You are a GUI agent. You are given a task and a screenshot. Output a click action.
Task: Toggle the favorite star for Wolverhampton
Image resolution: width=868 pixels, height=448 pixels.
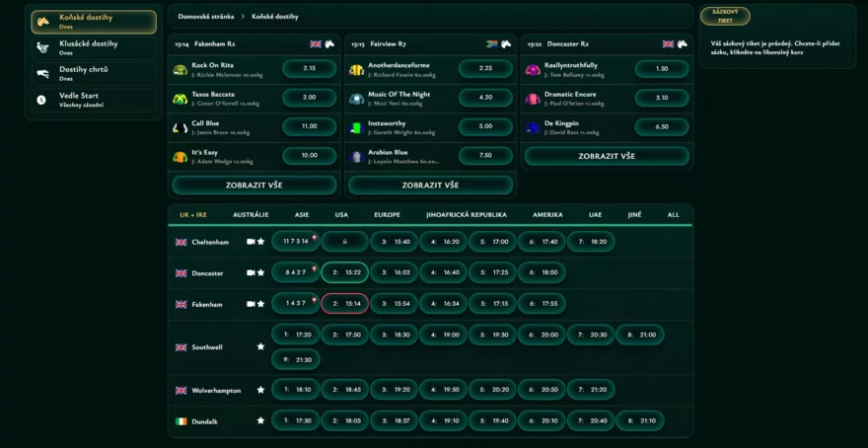(261, 390)
